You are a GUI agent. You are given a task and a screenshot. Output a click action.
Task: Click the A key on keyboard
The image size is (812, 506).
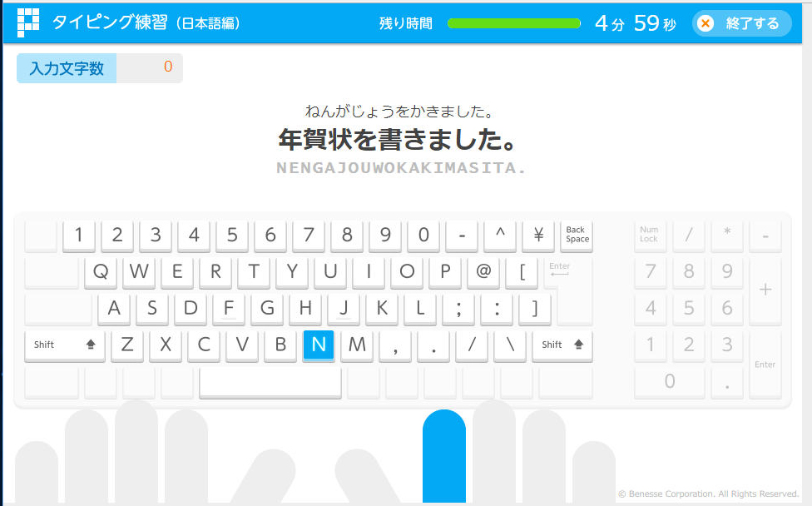click(114, 308)
